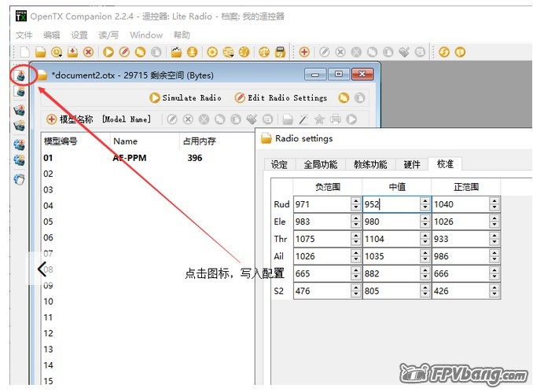
Task: Click the Read Models and Settings from Radio icon
Action: (20, 91)
